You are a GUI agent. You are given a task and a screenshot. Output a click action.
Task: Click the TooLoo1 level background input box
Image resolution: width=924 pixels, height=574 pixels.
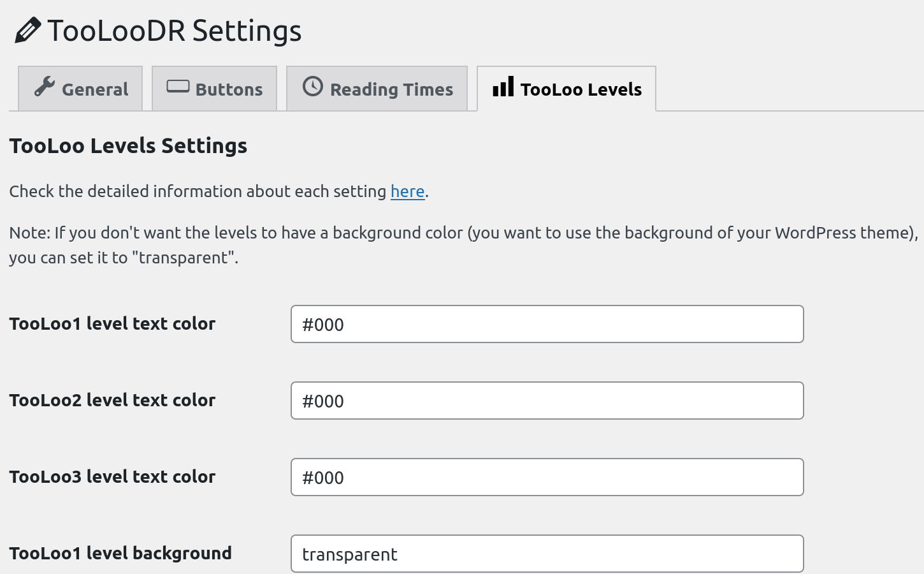click(x=547, y=554)
